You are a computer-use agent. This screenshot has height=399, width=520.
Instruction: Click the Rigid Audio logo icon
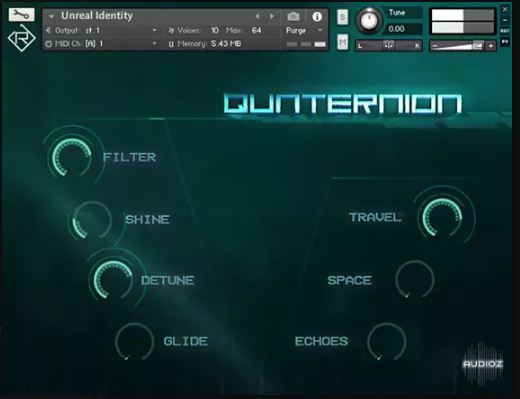pyautogui.click(x=21, y=38)
